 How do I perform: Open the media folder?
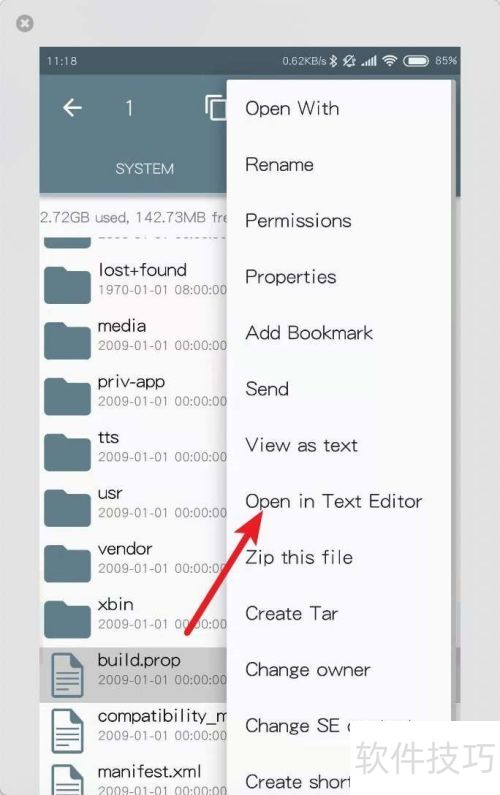(133, 336)
